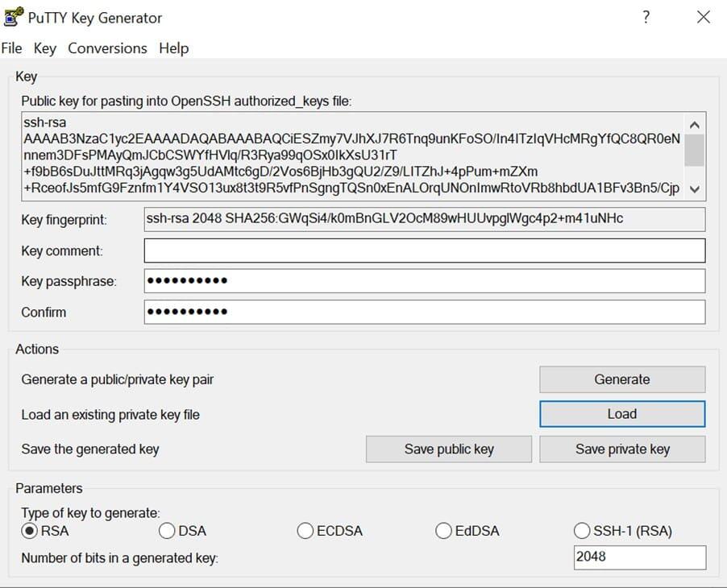
Task: Click Save public key button
Action: (x=449, y=449)
